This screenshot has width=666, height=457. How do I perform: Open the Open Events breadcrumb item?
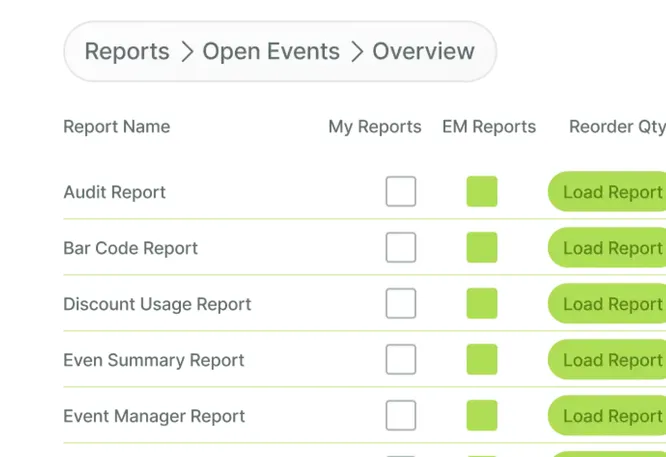(x=271, y=51)
